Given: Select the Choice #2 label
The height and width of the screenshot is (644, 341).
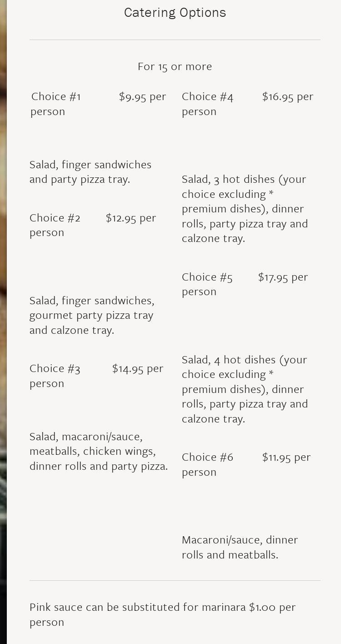Looking at the screenshot, I should click(55, 218).
